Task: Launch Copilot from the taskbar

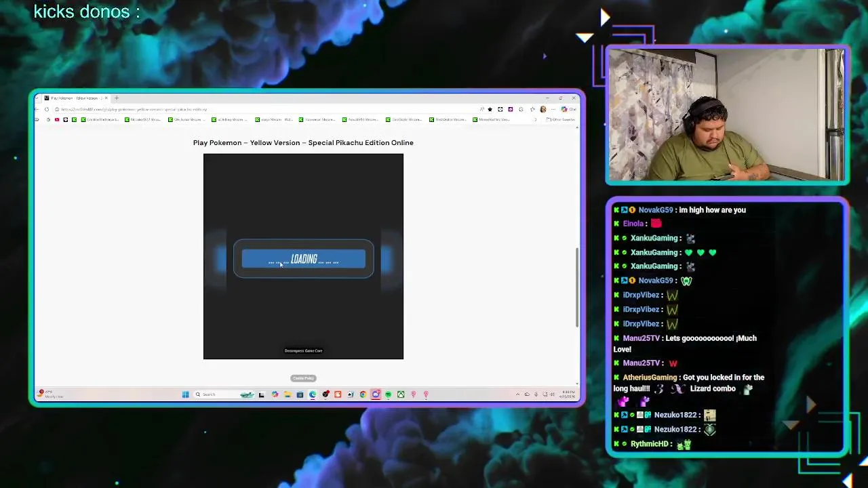Action: pyautogui.click(x=275, y=394)
